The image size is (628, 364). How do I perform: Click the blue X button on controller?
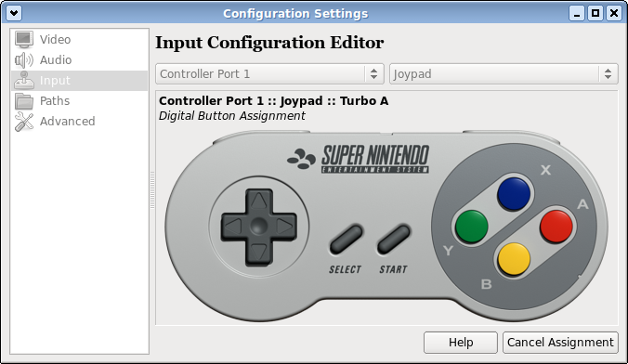(x=514, y=194)
